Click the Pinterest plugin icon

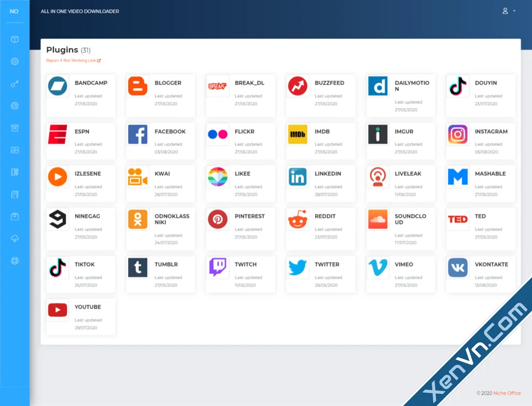(x=218, y=219)
